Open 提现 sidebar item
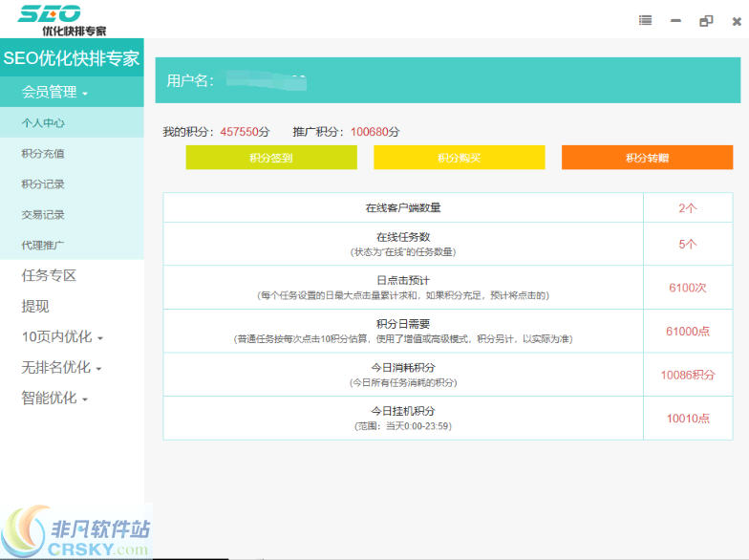749x560 pixels. point(34,306)
